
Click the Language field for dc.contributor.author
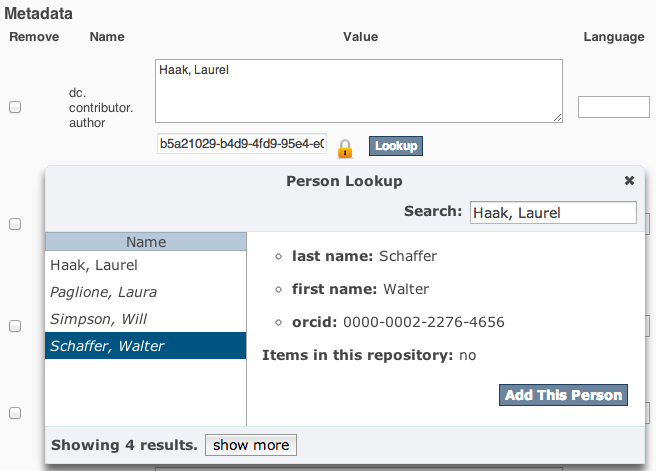coord(613,107)
